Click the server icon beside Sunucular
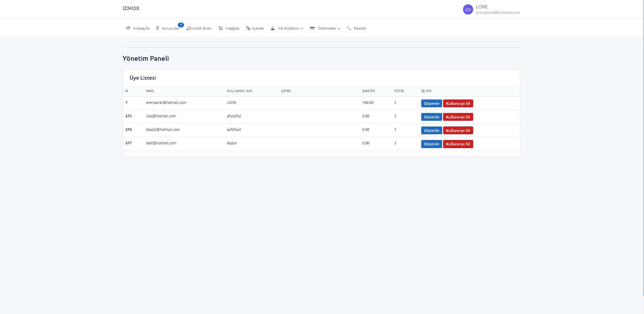 [158, 28]
